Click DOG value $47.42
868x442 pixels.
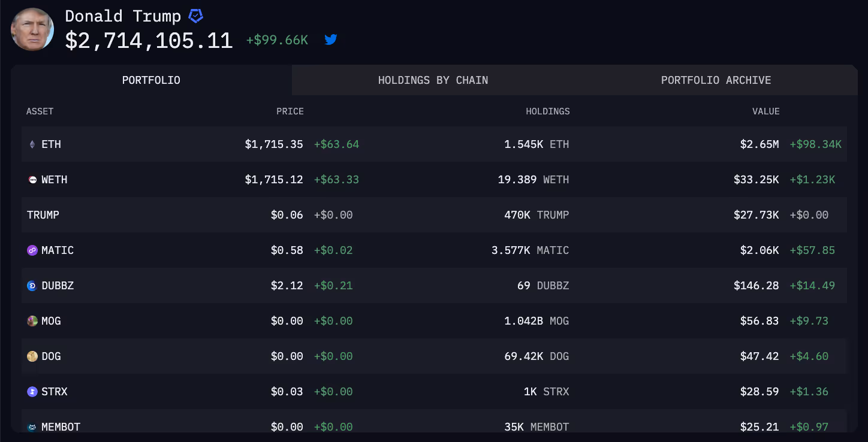pyautogui.click(x=759, y=356)
